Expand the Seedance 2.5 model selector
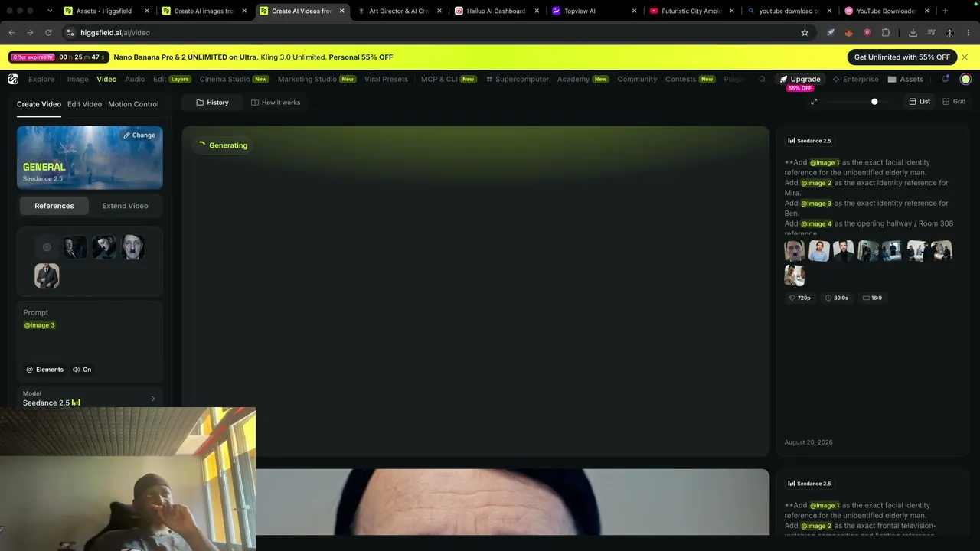 (90, 398)
